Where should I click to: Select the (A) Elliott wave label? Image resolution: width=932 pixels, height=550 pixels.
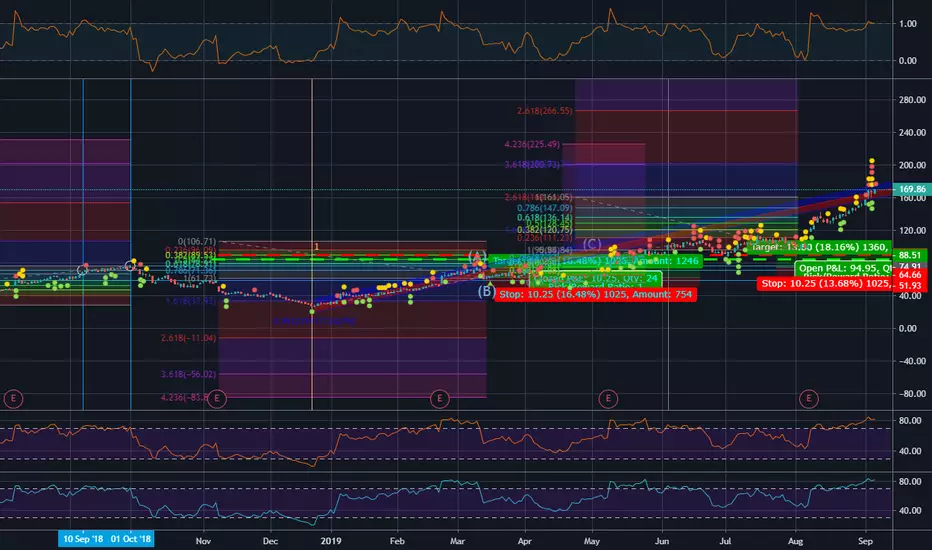pyautogui.click(x=477, y=257)
